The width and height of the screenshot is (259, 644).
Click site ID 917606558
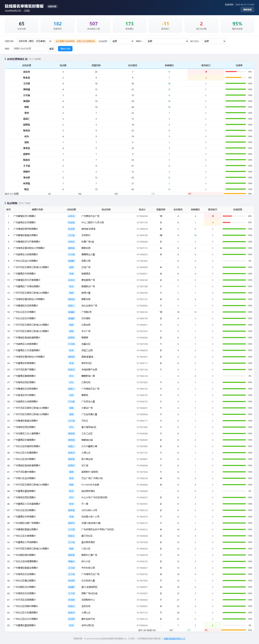tap(142, 216)
